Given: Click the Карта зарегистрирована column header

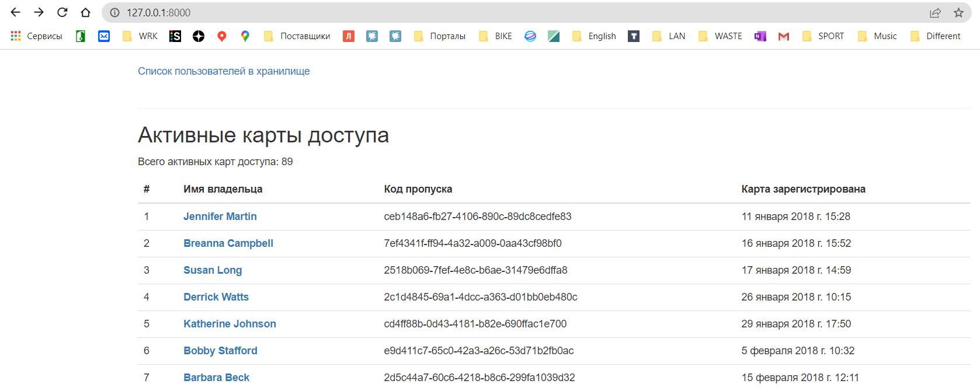Looking at the screenshot, I should pyautogui.click(x=804, y=189).
